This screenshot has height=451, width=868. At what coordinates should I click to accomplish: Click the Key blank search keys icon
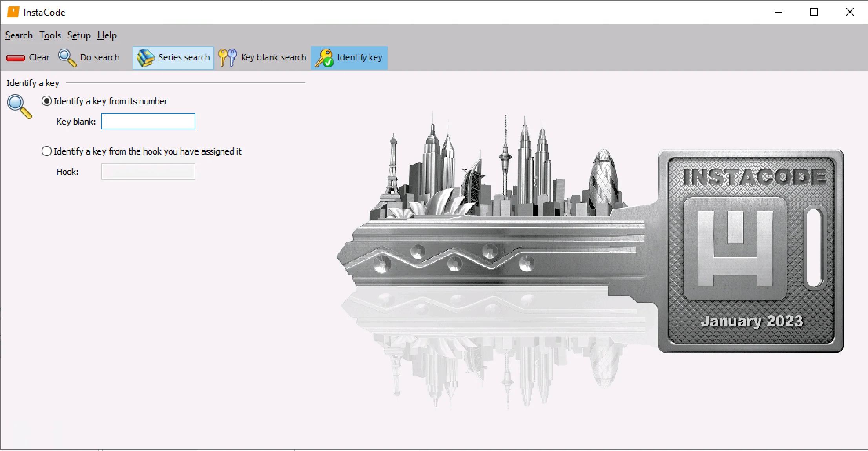click(228, 58)
